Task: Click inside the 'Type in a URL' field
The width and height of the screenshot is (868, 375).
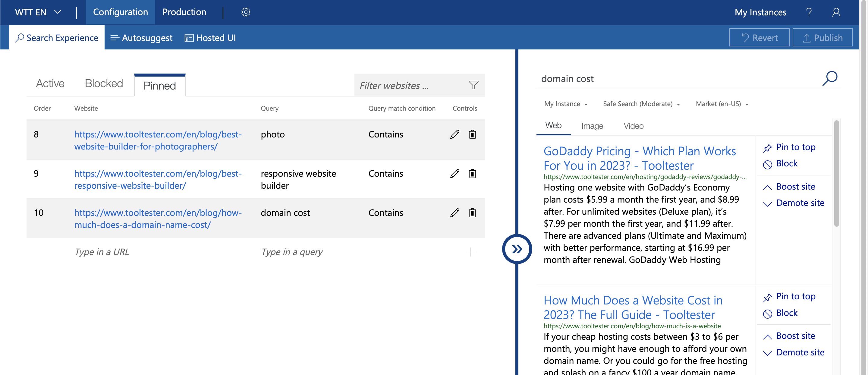Action: pos(102,252)
